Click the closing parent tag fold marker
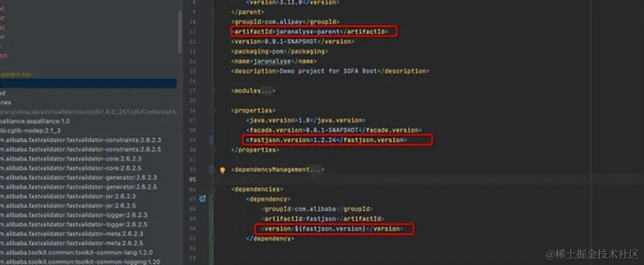Image resolution: width=644 pixels, height=265 pixels. coord(213,12)
